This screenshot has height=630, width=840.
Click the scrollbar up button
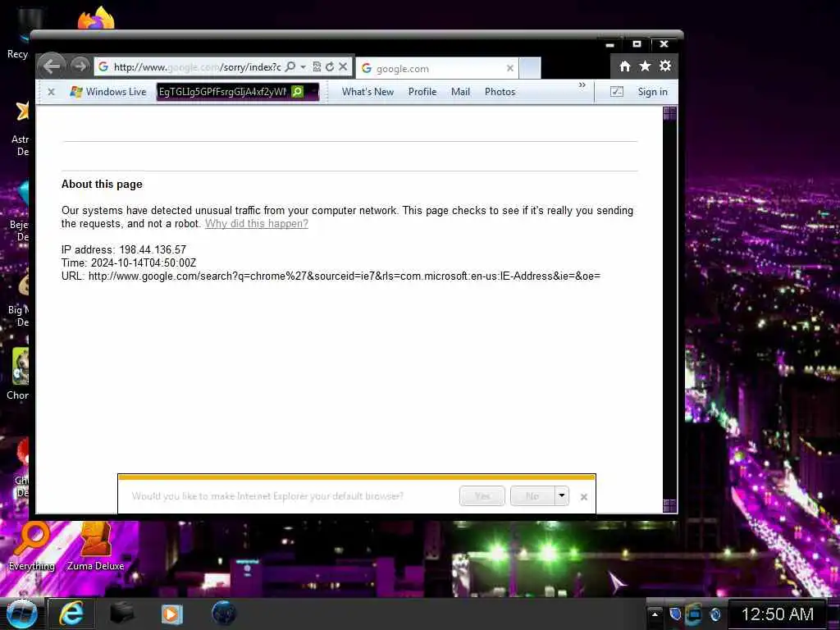click(669, 113)
